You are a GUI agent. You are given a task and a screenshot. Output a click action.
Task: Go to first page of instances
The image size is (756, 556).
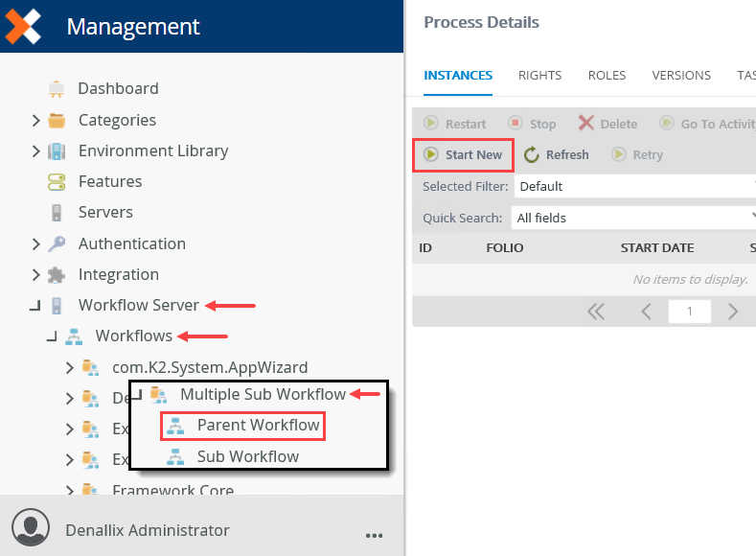click(x=596, y=312)
